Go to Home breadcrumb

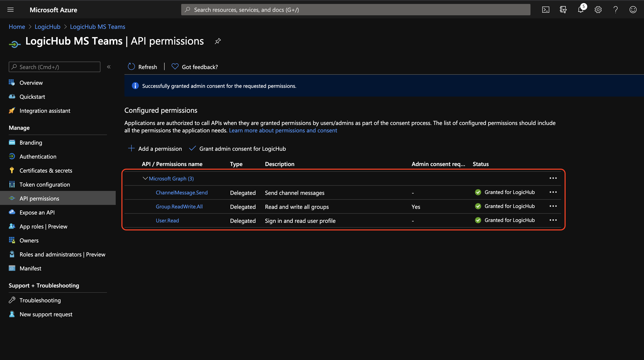pyautogui.click(x=17, y=26)
